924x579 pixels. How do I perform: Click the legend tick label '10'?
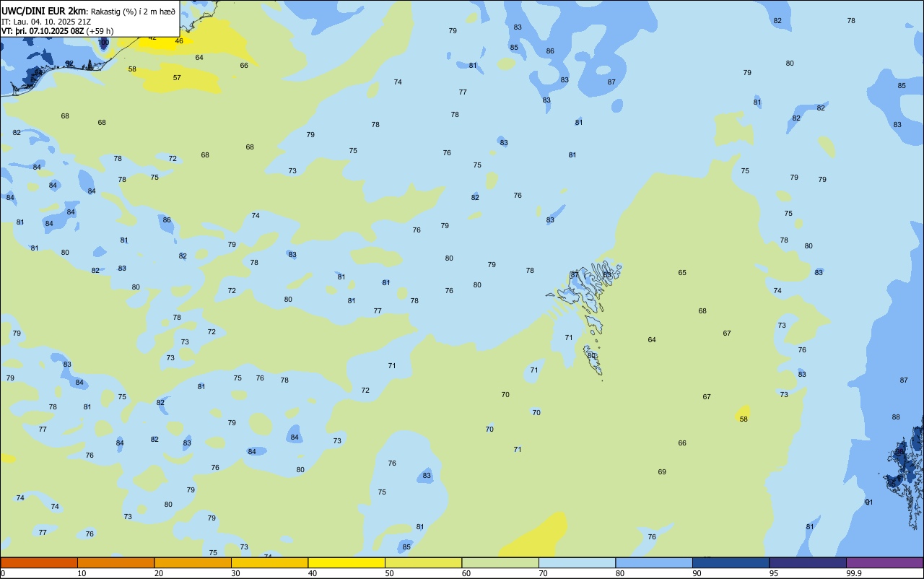click(x=82, y=573)
